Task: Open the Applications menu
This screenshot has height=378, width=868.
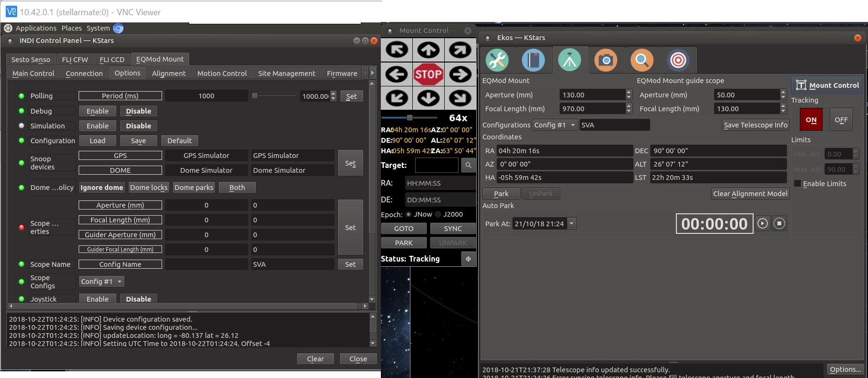Action: click(x=36, y=28)
